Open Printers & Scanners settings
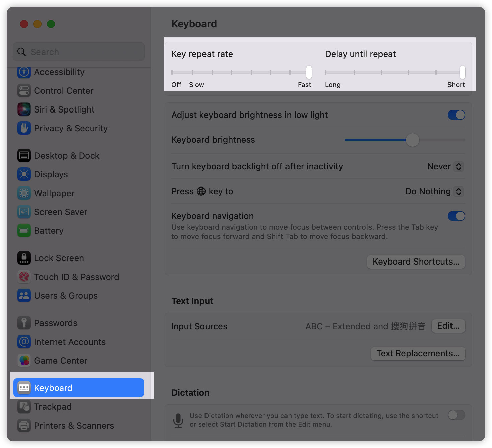This screenshot has width=492, height=448. tap(79, 426)
